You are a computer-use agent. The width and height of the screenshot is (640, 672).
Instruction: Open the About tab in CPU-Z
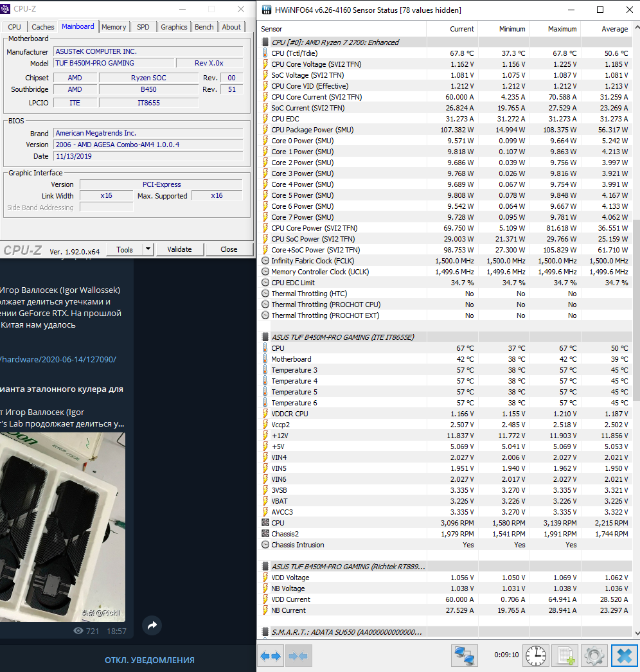(231, 27)
